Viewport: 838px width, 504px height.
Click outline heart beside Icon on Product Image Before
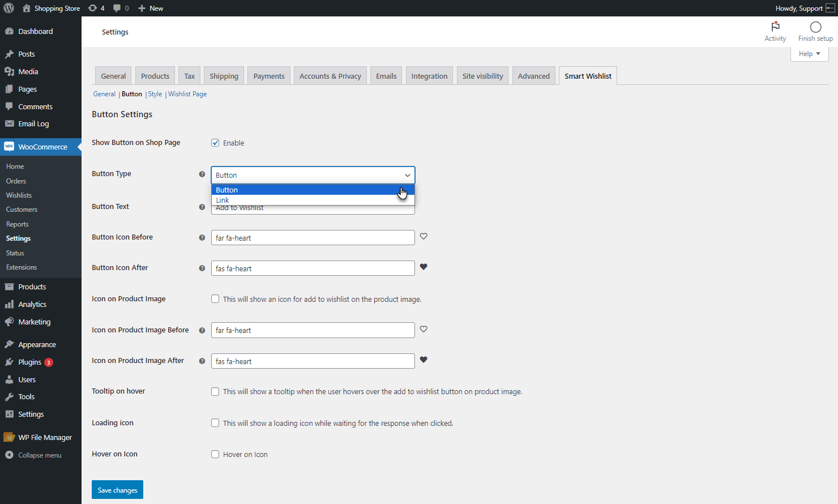(x=424, y=329)
